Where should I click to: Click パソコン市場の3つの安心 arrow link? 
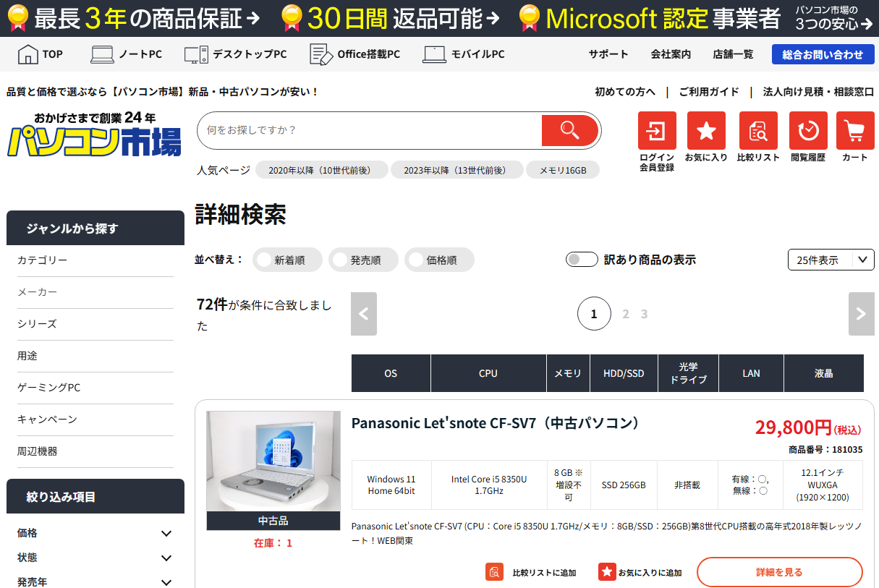(834, 18)
